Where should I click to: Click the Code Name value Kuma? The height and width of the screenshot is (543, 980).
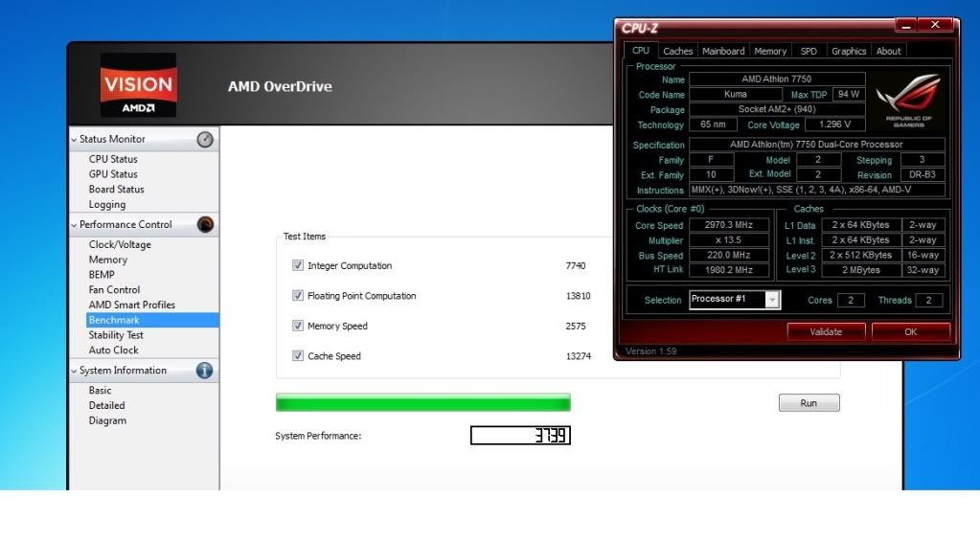pos(736,95)
